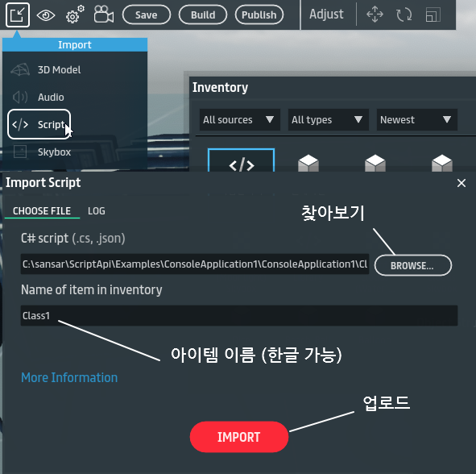This screenshot has height=474, width=476.
Task: Click the BROWSE... button
Action: (x=413, y=265)
